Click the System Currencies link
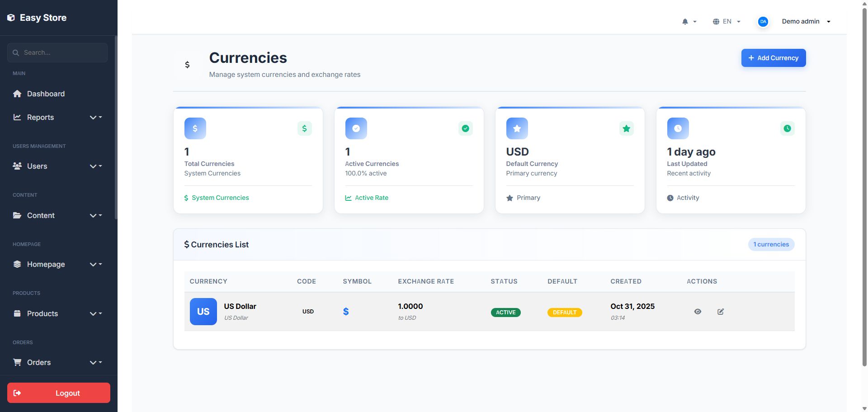The height and width of the screenshot is (412, 868). [217, 198]
